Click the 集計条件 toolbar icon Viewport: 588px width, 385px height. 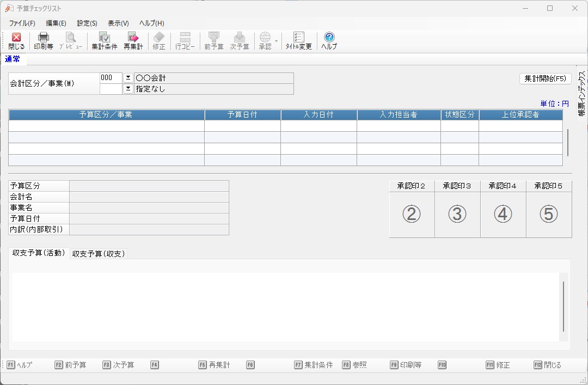tap(104, 41)
